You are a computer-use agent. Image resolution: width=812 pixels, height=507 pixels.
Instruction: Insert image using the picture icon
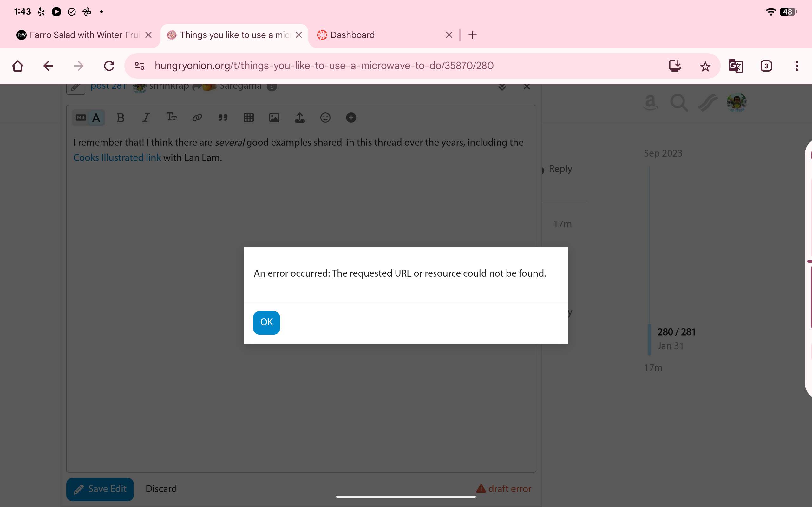point(274,118)
